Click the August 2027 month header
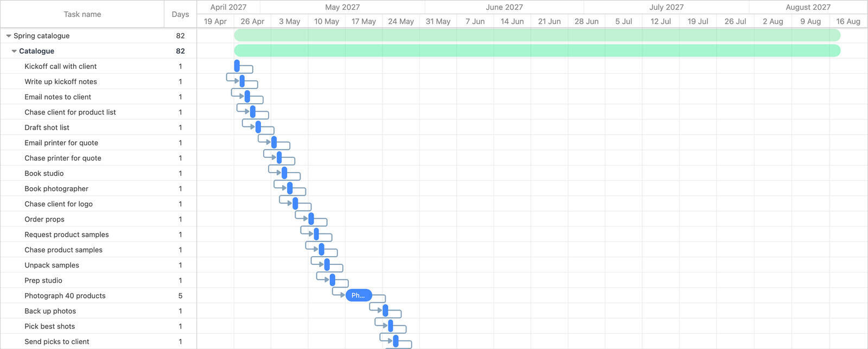The width and height of the screenshot is (868, 349). [808, 7]
